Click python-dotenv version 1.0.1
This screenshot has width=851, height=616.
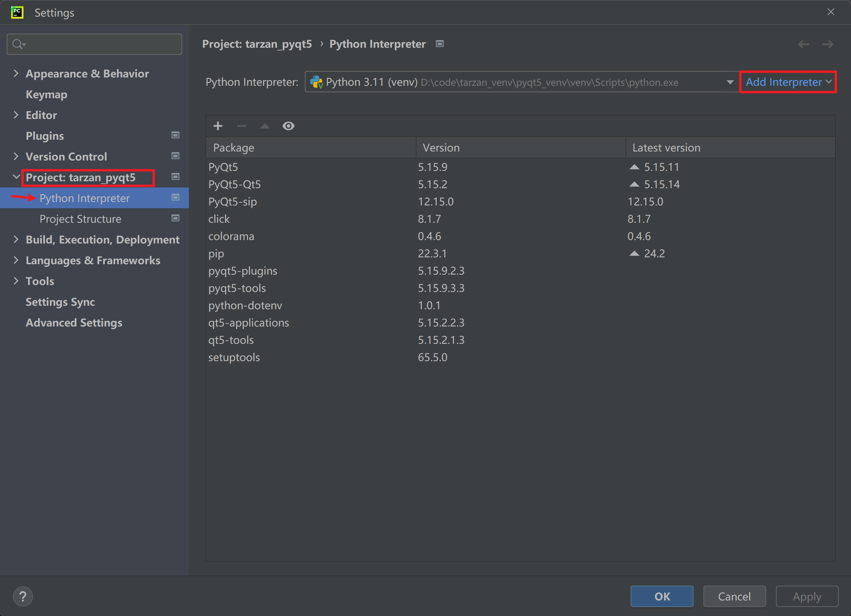point(429,305)
